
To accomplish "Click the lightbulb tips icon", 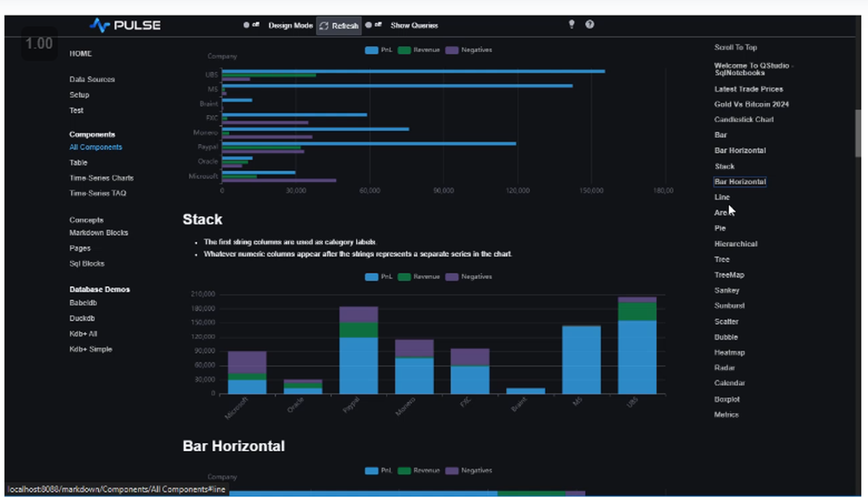I will (571, 24).
